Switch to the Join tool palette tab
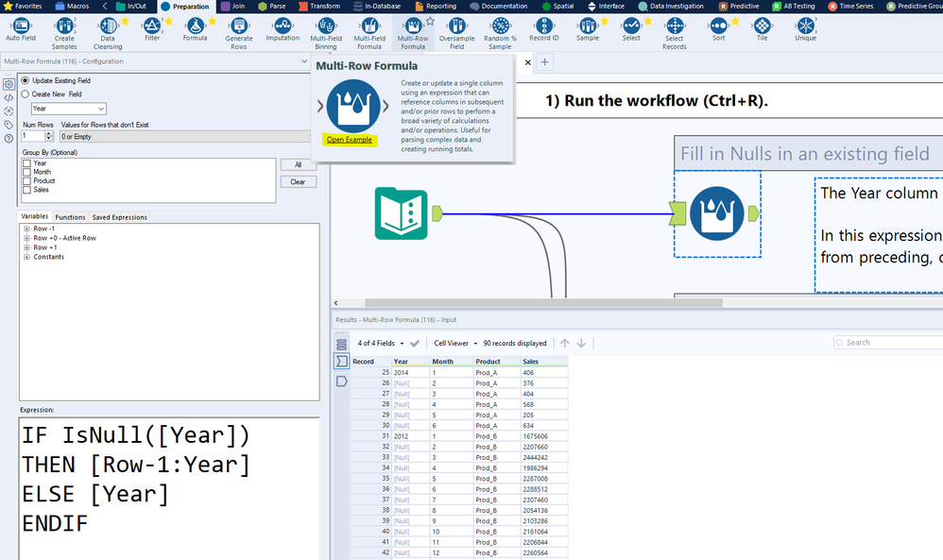This screenshot has width=943, height=560. 233,6
